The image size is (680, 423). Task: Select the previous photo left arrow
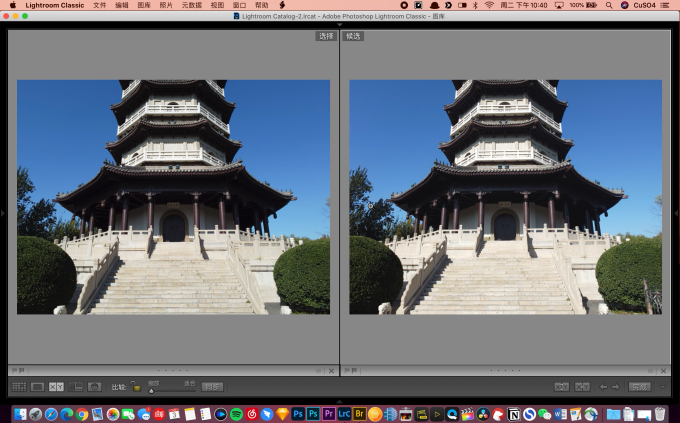(603, 387)
